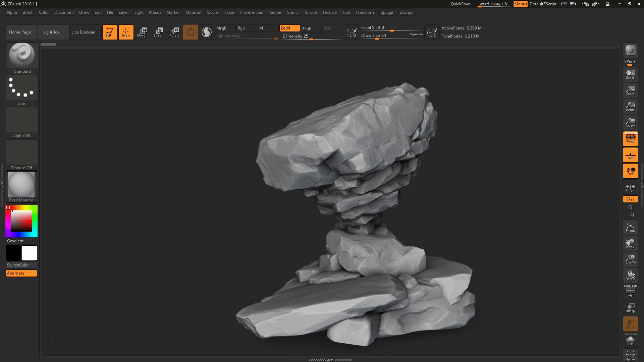644x362 pixels.
Task: Click the AAHalf zoom icon
Action: pos(630,123)
